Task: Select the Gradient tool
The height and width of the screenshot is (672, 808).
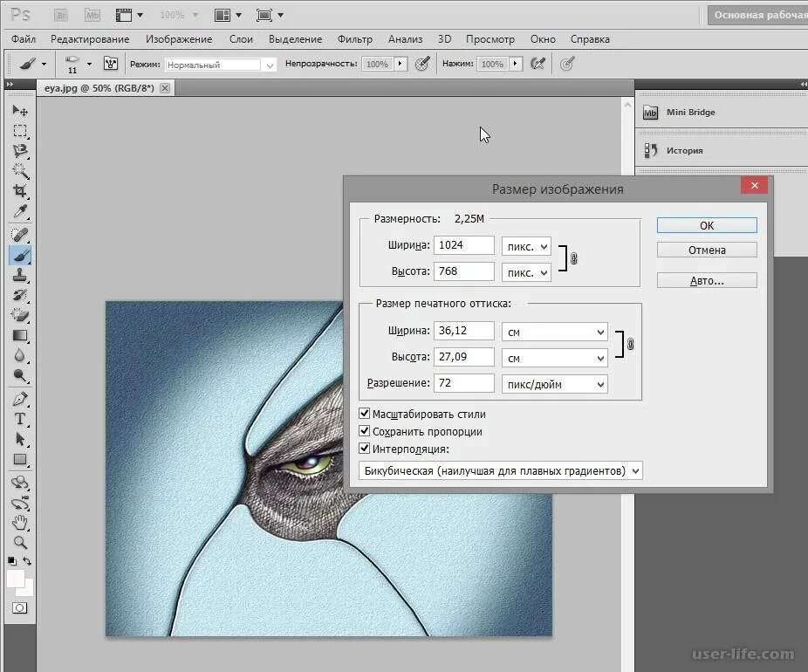Action: pos(20,335)
